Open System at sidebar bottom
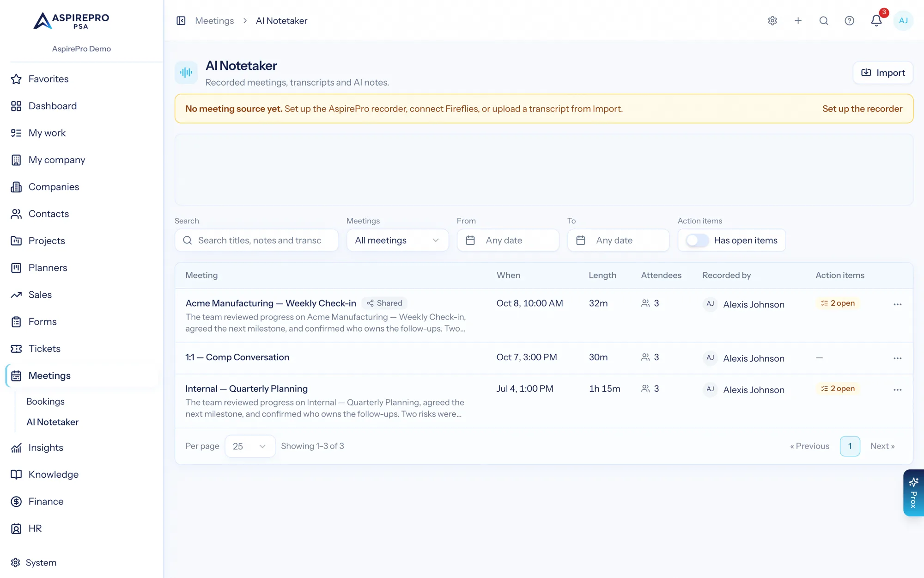This screenshot has height=578, width=924. (x=34, y=563)
